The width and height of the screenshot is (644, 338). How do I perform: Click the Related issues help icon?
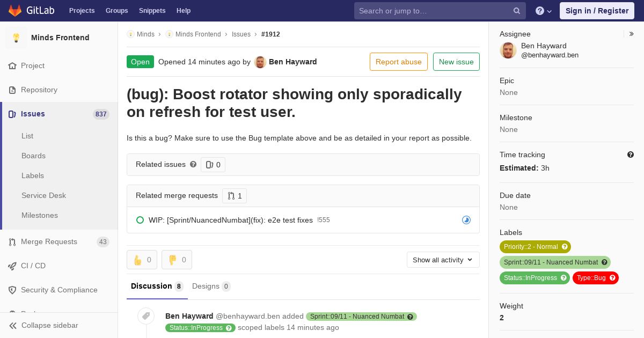point(193,164)
